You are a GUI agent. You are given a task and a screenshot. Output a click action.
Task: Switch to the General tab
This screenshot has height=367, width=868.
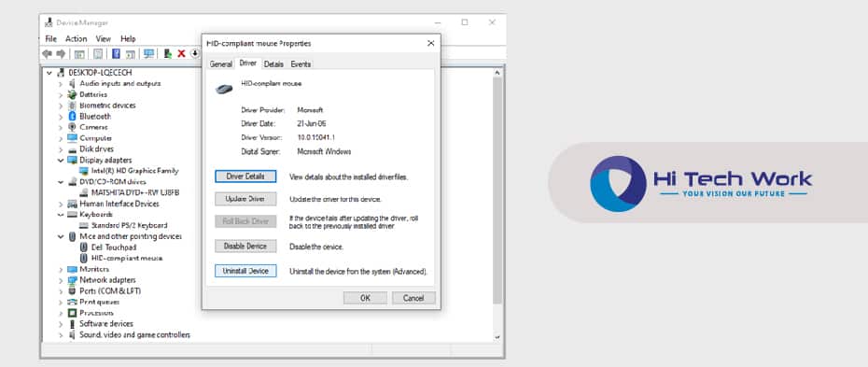[221, 64]
